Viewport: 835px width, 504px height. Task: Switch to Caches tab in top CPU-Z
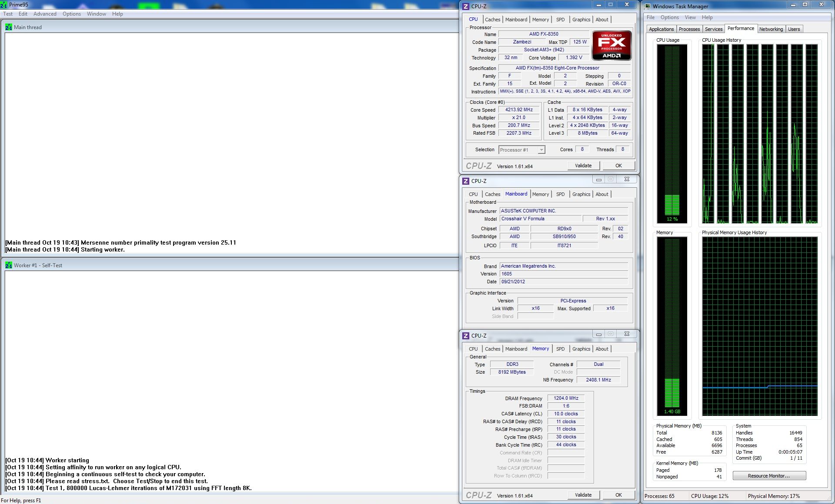492,20
